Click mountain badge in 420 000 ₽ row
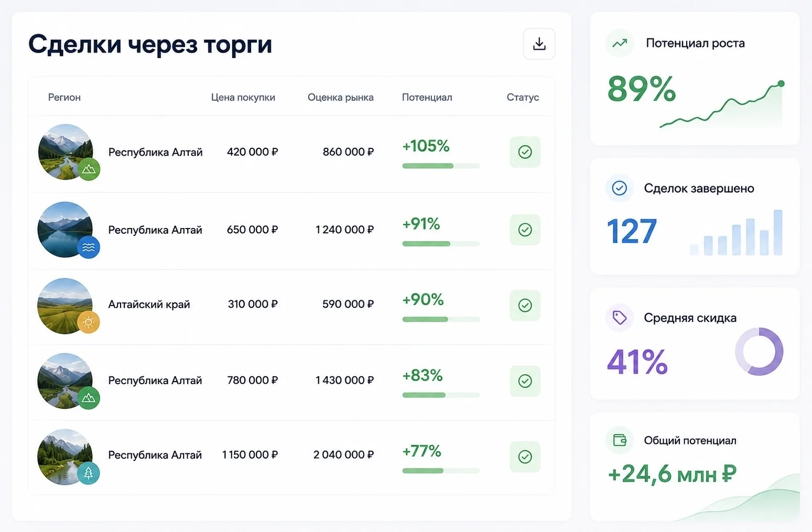This screenshot has width=812, height=532. [x=89, y=169]
